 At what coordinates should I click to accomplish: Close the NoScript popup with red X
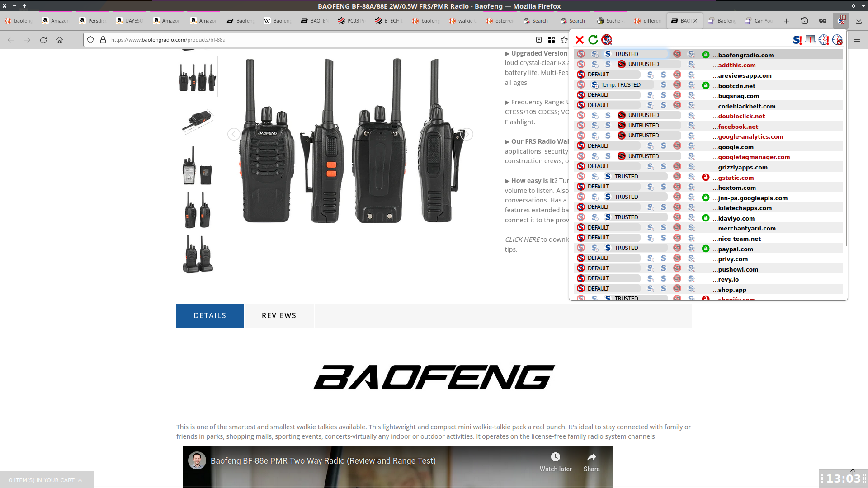point(579,40)
